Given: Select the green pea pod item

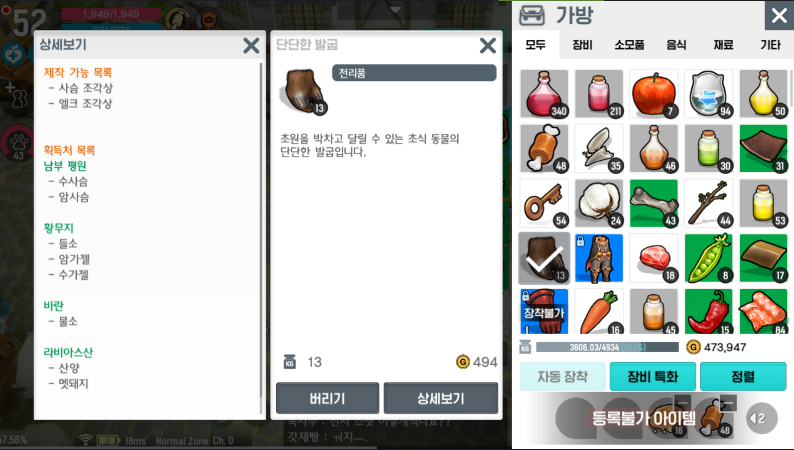Looking at the screenshot, I should [708, 258].
